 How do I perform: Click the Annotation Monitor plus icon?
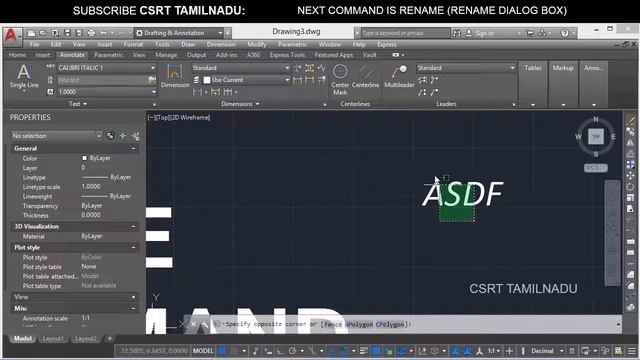coord(509,351)
